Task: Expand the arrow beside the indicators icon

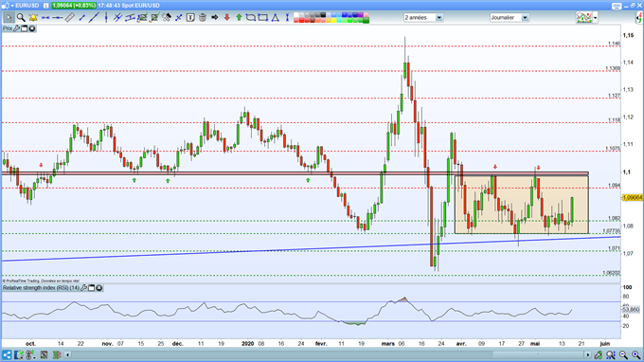Action: [x=595, y=18]
